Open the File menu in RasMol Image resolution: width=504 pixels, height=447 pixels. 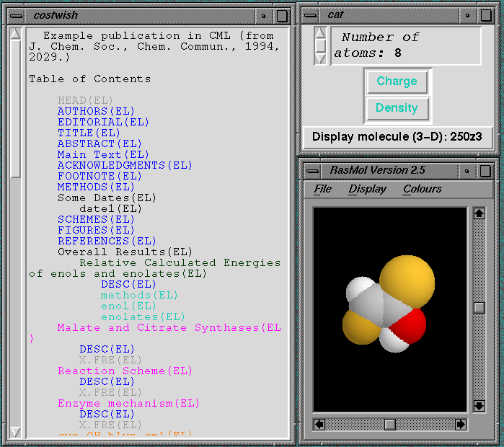tap(323, 189)
